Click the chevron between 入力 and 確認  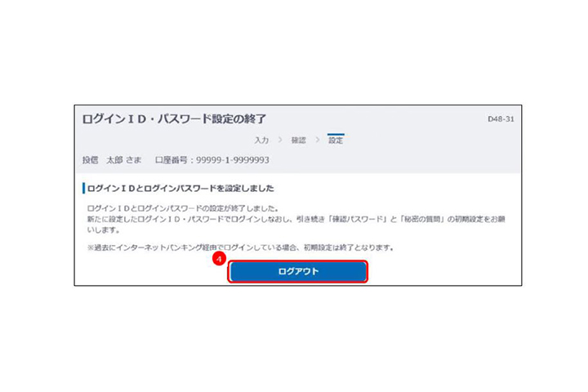(280, 140)
